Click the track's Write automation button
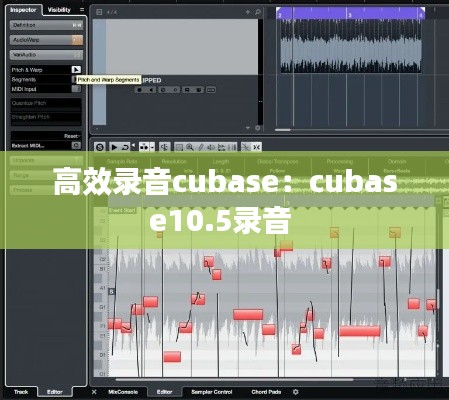This screenshot has width=449, height=400. (199, 90)
